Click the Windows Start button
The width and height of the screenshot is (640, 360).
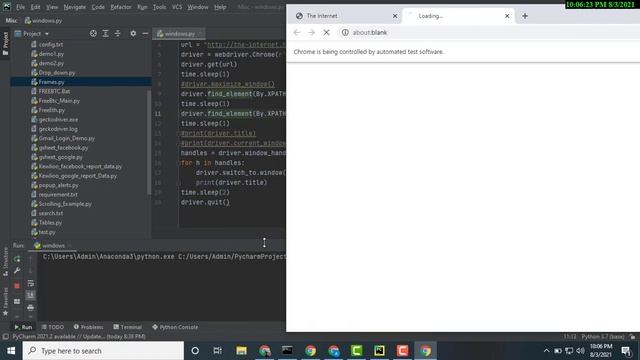[x=11, y=351]
